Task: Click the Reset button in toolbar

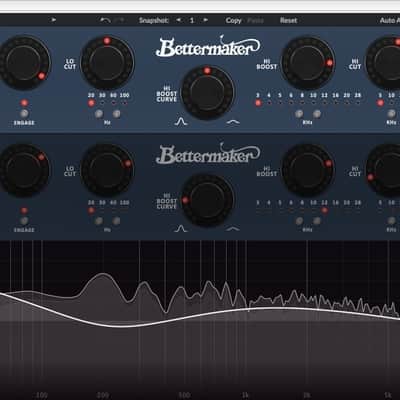Action: [288, 20]
